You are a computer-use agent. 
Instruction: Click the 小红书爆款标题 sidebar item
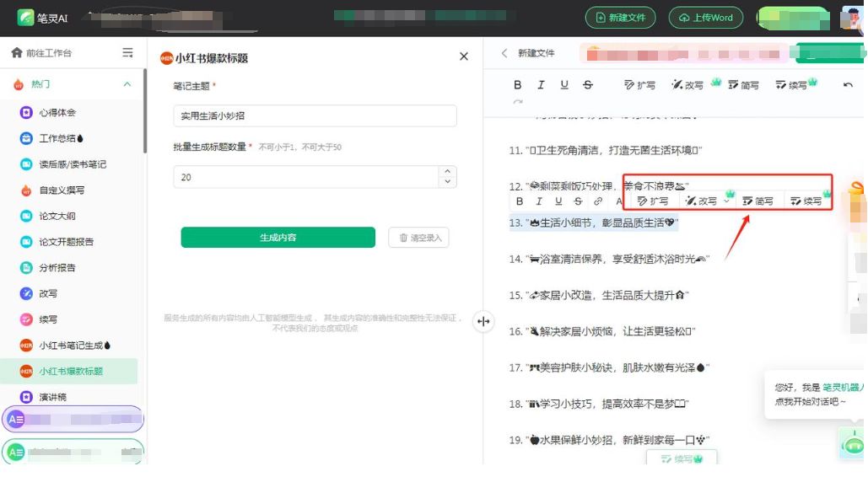click(x=69, y=371)
